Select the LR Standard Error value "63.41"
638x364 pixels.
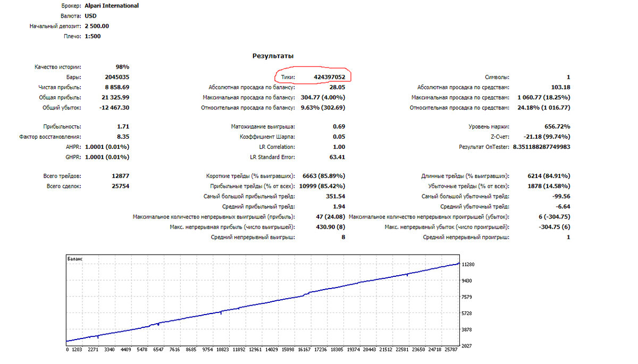point(337,157)
